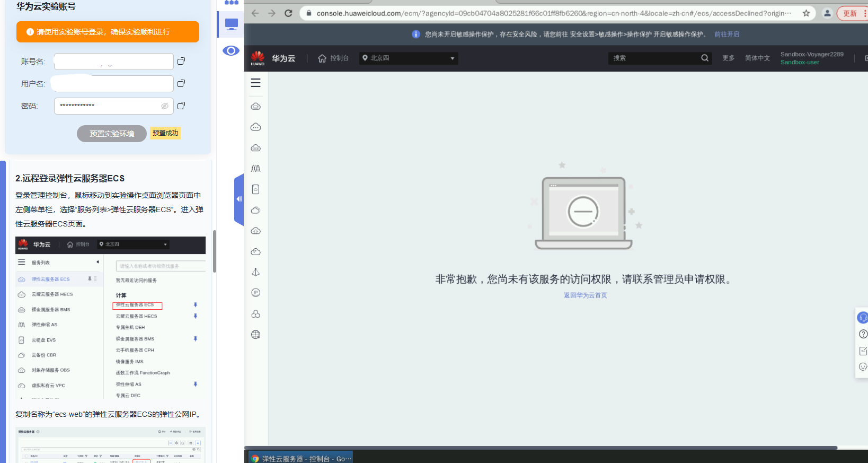The height and width of the screenshot is (463, 868).
Task: Copy the 用户名 field value
Action: coord(181,83)
